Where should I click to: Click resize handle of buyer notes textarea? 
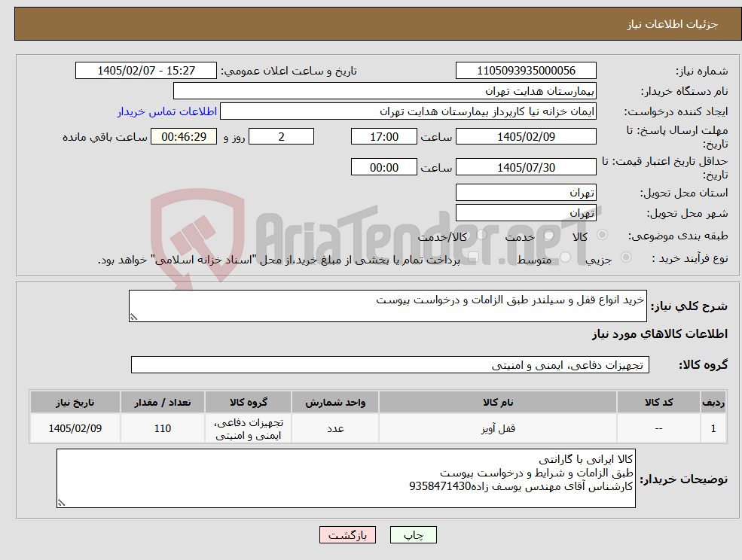tap(61, 504)
